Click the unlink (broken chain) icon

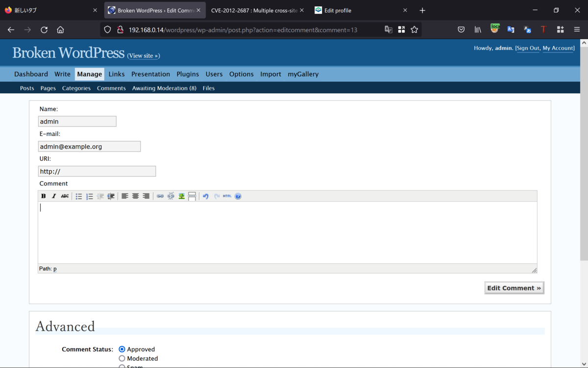click(171, 196)
